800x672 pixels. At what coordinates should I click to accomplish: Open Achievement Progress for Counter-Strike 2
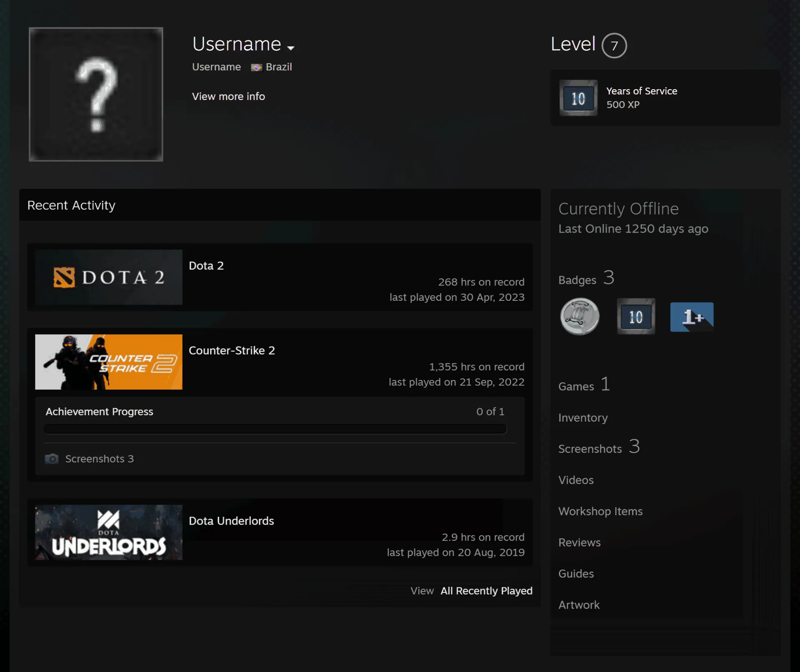100,412
